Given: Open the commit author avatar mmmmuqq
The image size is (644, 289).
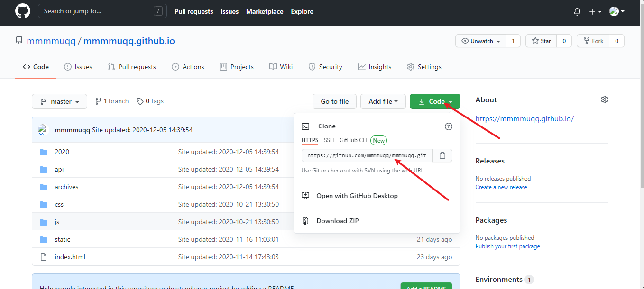Looking at the screenshot, I should [44, 130].
